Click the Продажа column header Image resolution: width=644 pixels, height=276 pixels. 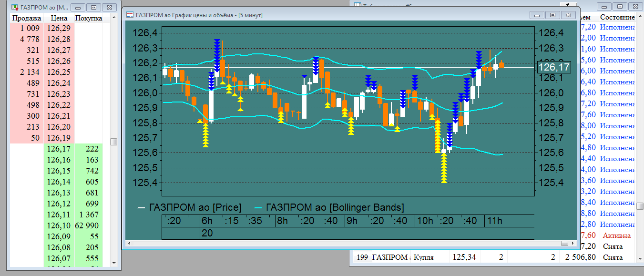click(26, 18)
